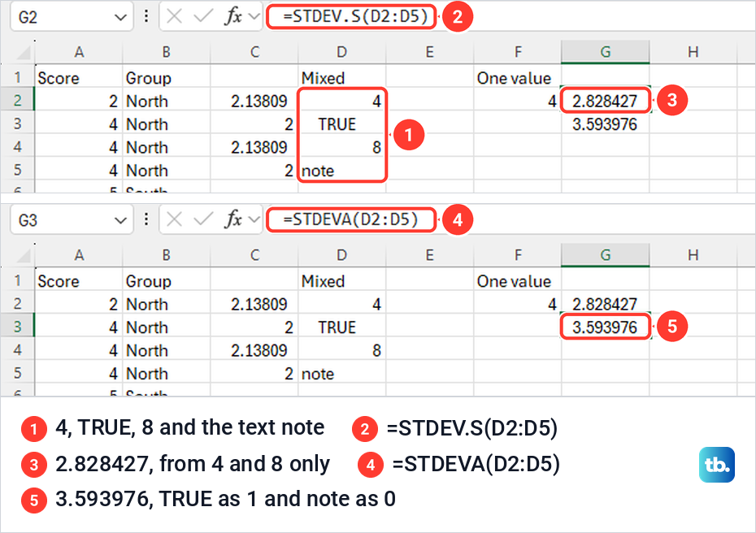Select column B header in top sheet

point(167,52)
